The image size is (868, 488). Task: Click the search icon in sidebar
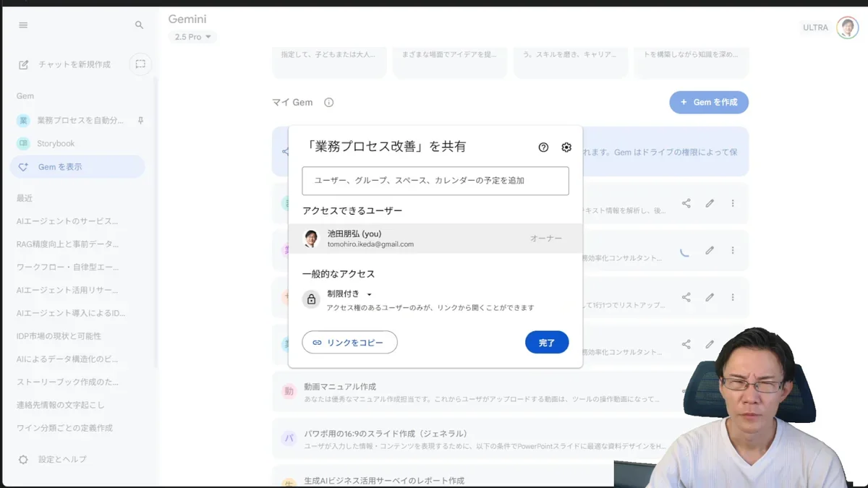coord(140,25)
